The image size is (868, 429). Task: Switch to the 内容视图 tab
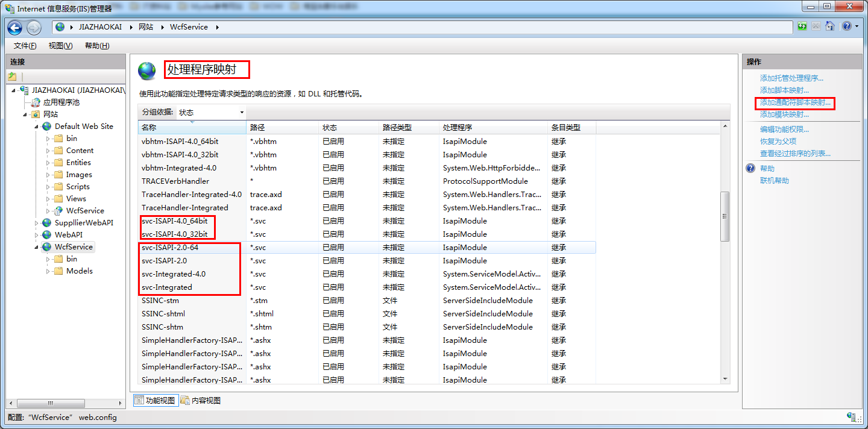pos(201,401)
